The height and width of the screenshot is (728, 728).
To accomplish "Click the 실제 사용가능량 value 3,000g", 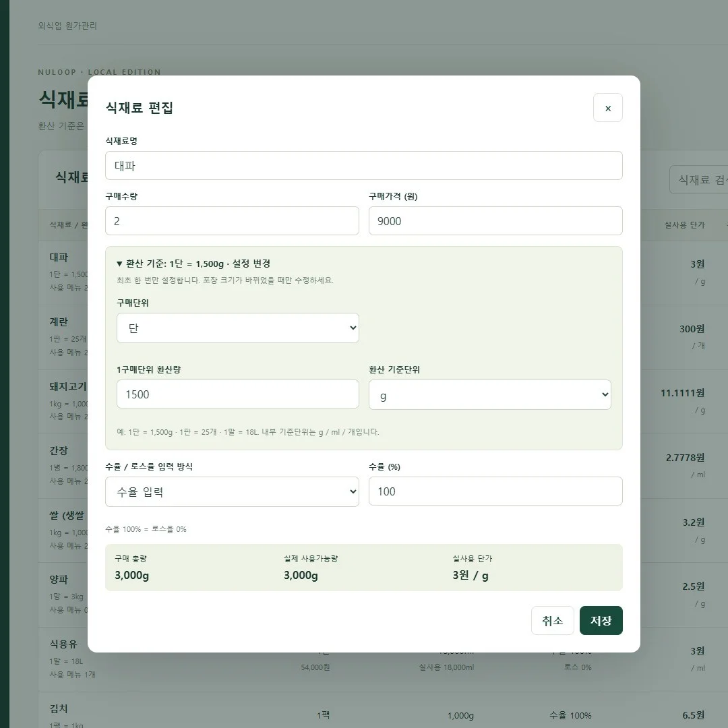I will click(301, 575).
